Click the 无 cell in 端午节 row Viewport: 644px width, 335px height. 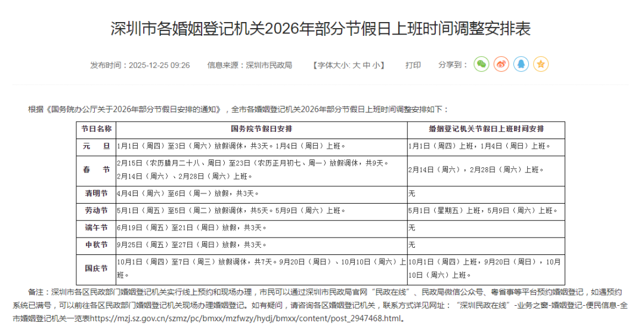click(487, 228)
